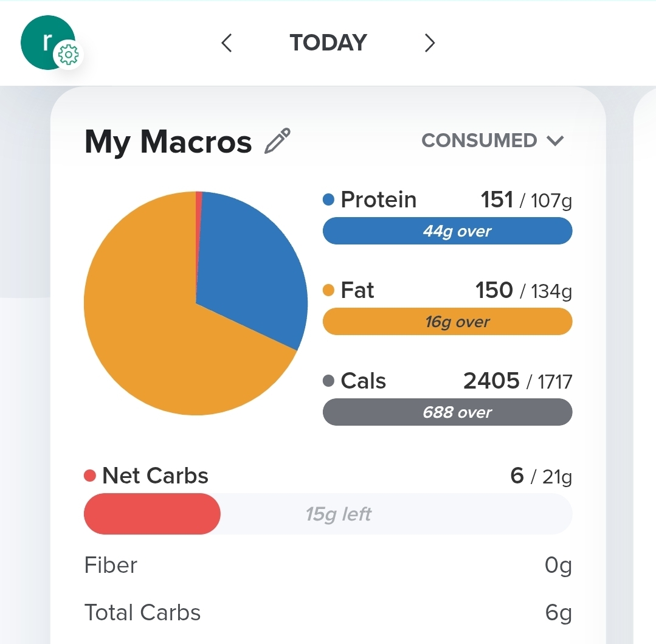Viewport: 656px width, 644px height.
Task: Click the orange Fat legend dot
Action: tap(328, 290)
